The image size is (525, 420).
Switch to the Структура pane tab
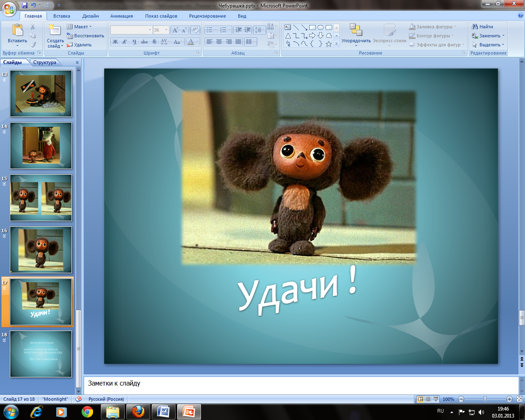point(45,62)
